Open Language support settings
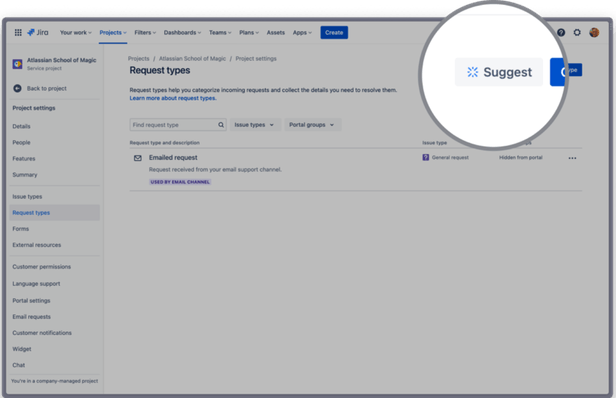This screenshot has width=616, height=398. click(x=36, y=283)
